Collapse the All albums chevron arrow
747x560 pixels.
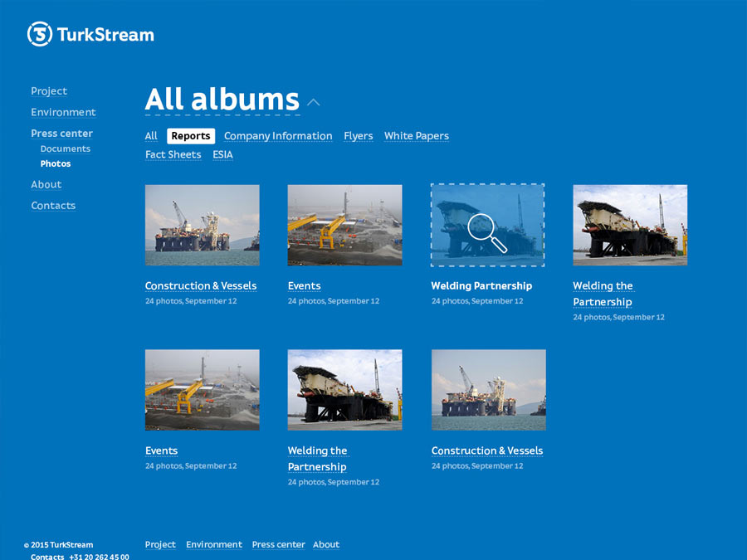(x=313, y=103)
